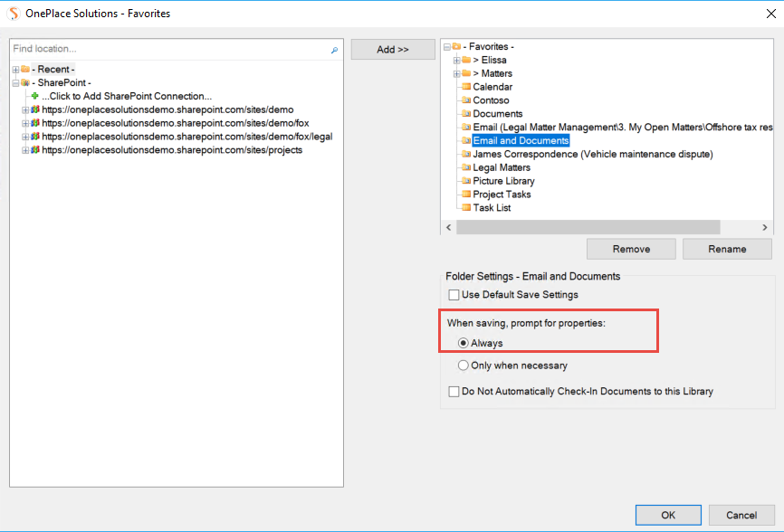
Task: Select the Picture Library favorite
Action: point(503,181)
